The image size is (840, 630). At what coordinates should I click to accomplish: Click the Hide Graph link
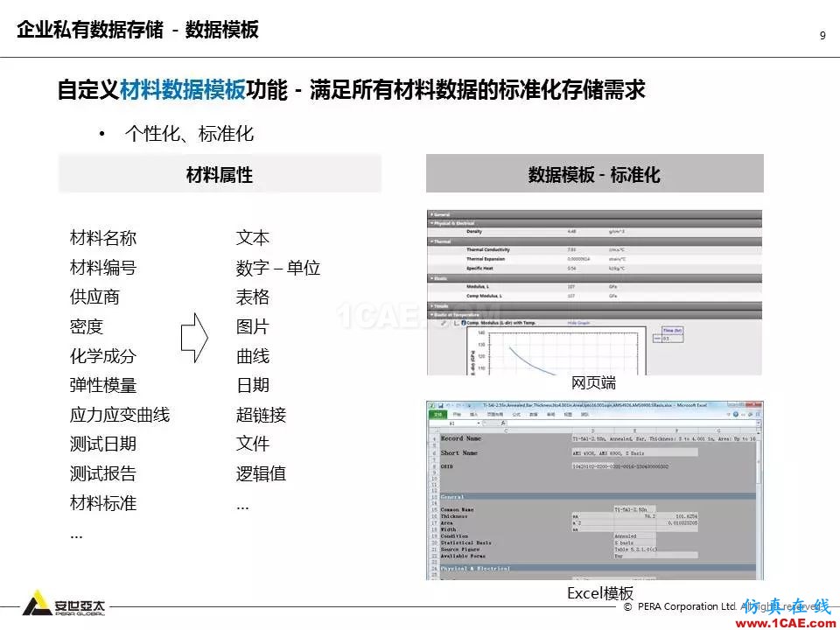578,323
